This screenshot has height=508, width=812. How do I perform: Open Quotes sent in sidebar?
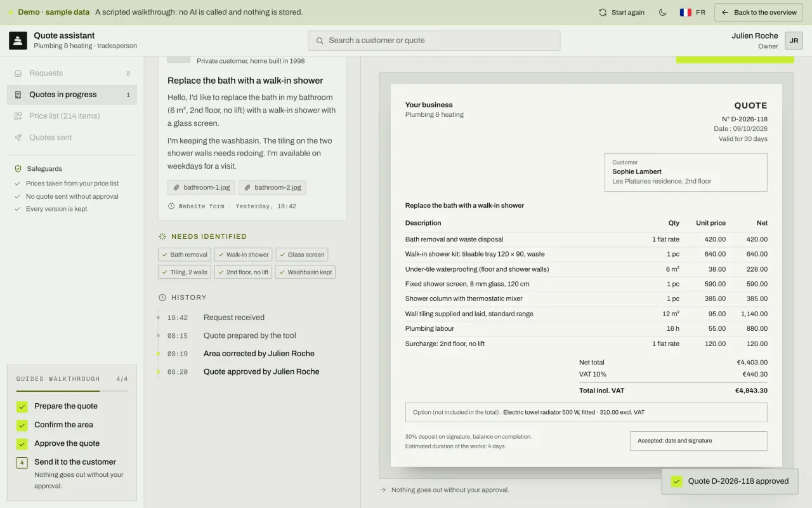[x=72, y=137]
